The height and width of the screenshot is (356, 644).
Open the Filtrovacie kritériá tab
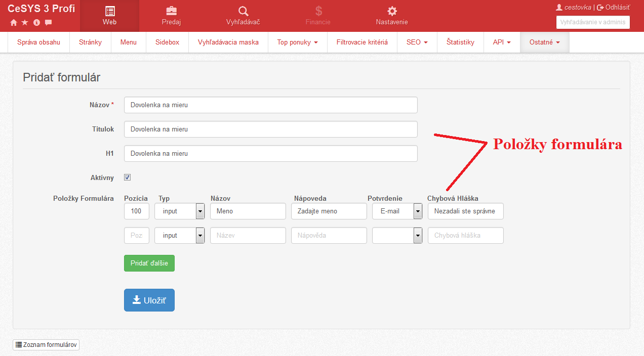[362, 42]
